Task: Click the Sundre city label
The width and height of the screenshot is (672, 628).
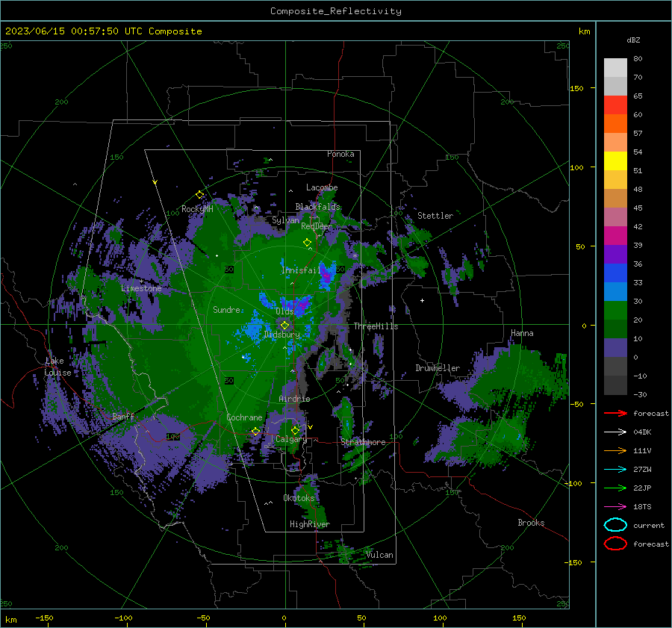Action: pos(226,309)
